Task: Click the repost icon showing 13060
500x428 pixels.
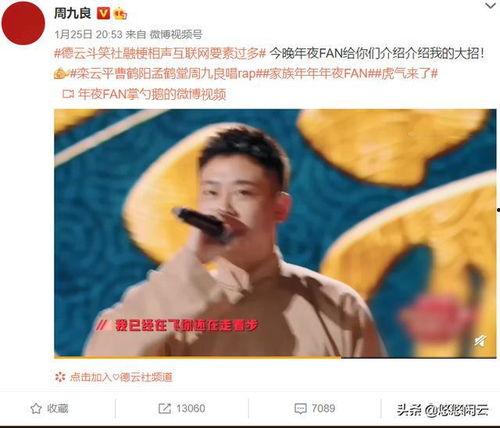Action: 182,408
